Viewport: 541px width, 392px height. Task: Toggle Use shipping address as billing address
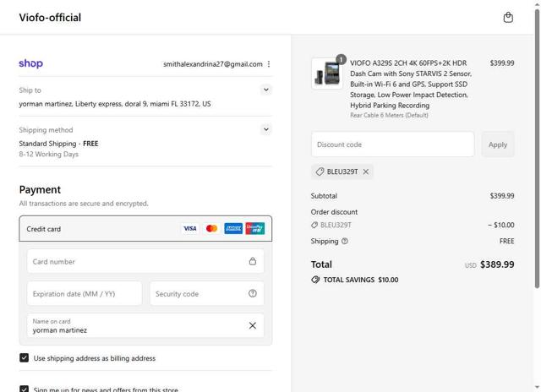pos(25,358)
